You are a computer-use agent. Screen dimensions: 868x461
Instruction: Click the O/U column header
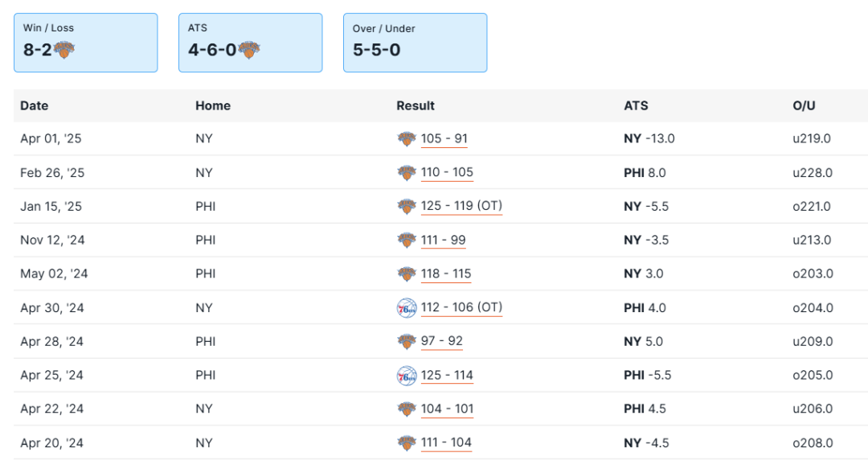[x=804, y=106]
